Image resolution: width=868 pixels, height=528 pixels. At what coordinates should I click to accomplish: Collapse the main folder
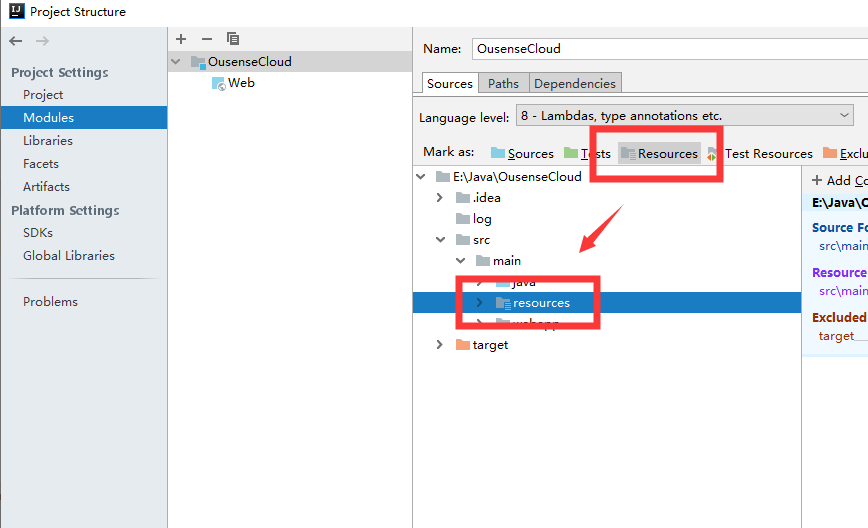tap(461, 261)
